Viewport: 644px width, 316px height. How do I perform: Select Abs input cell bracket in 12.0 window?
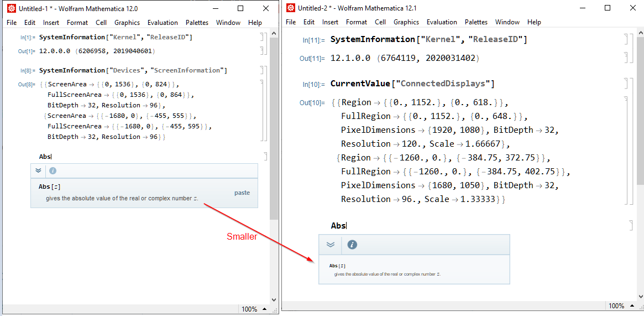[x=265, y=156]
